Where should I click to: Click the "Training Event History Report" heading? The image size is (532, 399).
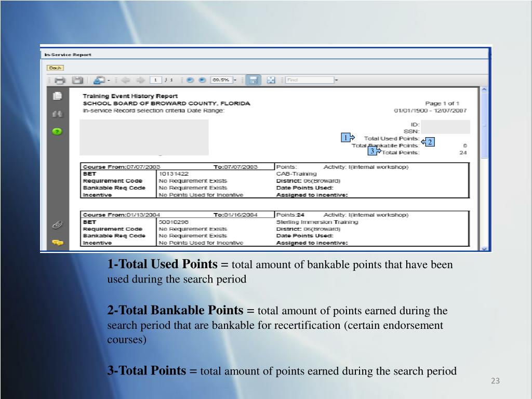pyautogui.click(x=130, y=96)
